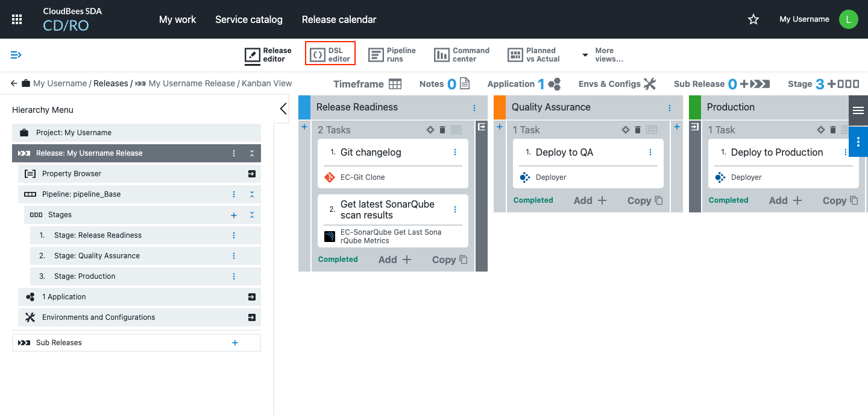Open the app launcher grid icon
The height and width of the screenshot is (417, 868).
pos(17,19)
